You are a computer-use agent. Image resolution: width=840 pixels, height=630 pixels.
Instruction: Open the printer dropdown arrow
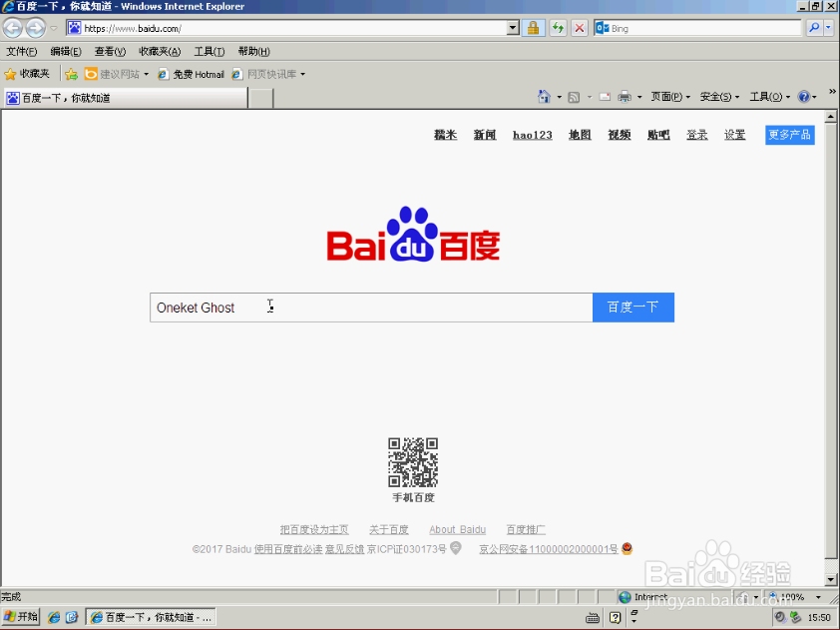coord(639,97)
